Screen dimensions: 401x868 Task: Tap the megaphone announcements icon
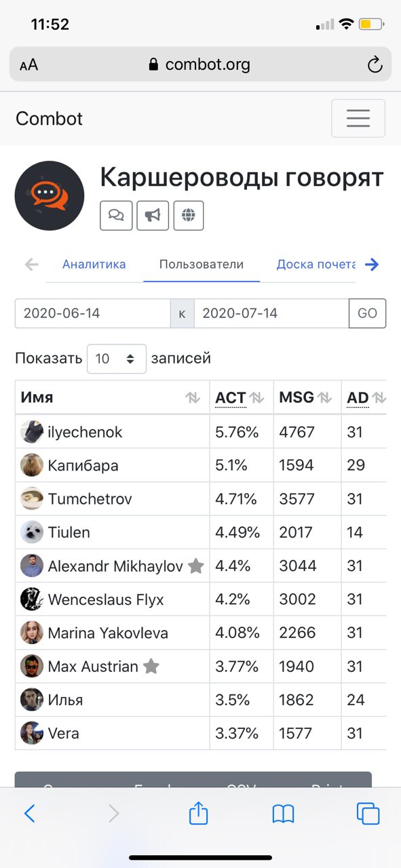click(153, 216)
